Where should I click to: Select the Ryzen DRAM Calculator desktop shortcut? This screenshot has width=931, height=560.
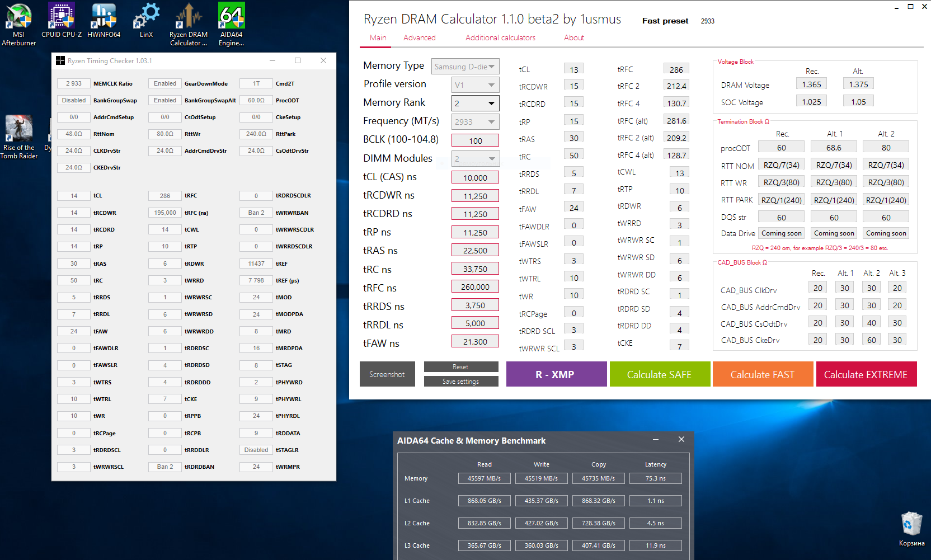[x=189, y=25]
